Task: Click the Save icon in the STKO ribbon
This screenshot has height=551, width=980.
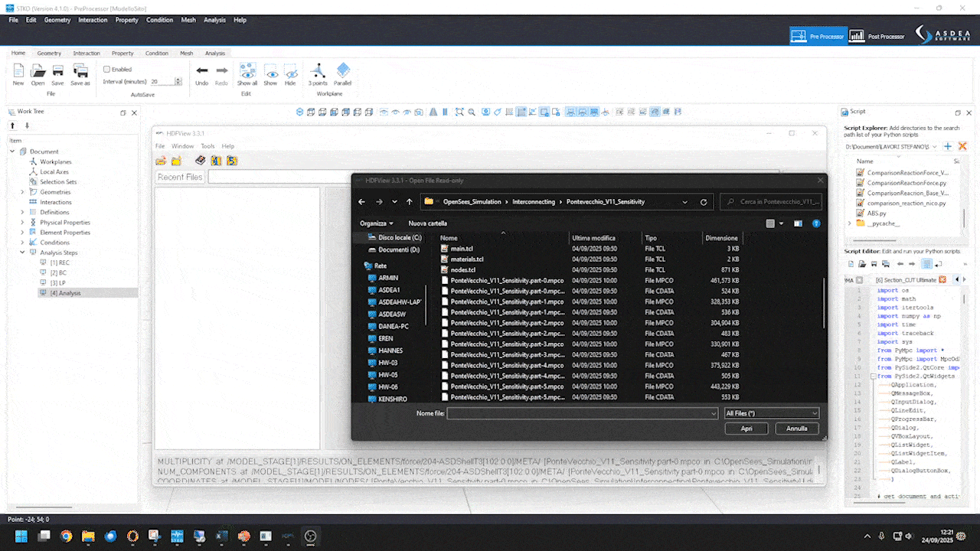Action: pos(57,71)
